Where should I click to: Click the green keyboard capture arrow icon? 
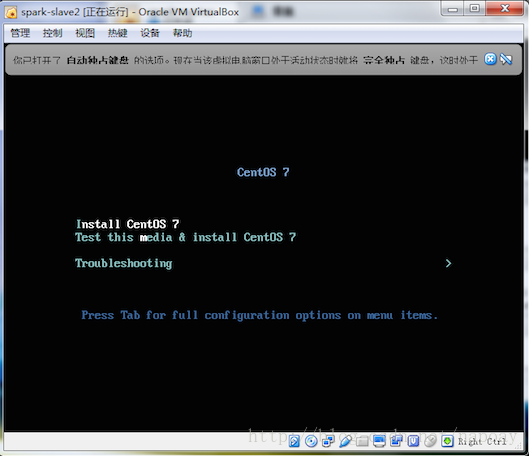click(x=447, y=441)
